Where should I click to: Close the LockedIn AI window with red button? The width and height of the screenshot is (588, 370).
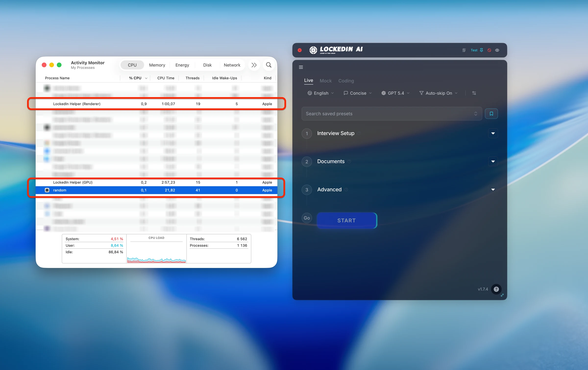pos(300,50)
